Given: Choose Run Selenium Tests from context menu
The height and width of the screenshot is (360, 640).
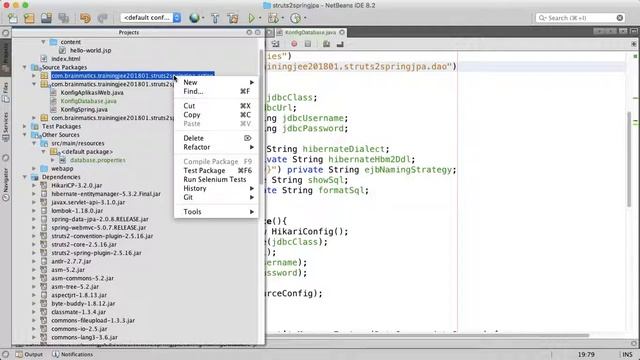Looking at the screenshot, I should pyautogui.click(x=217, y=180).
